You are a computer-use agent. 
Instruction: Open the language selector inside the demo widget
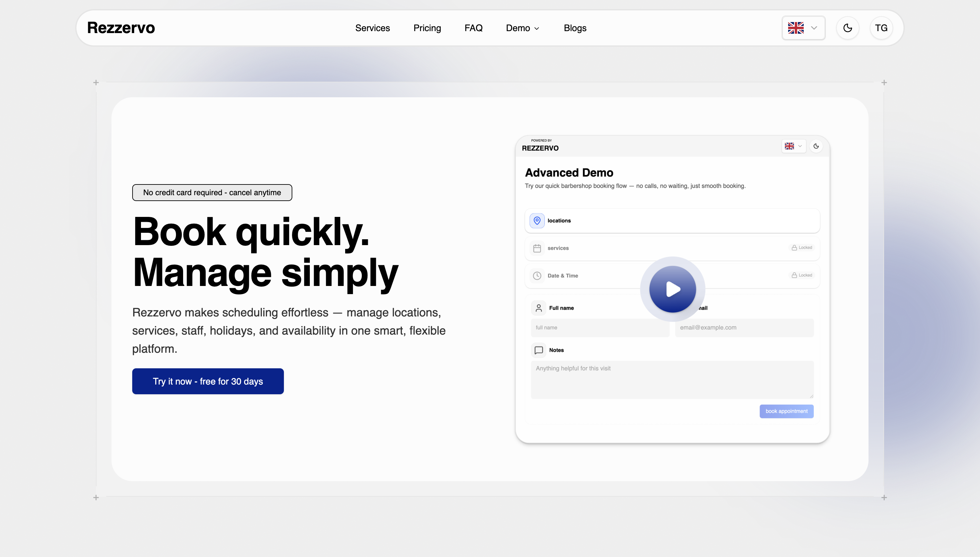click(793, 146)
